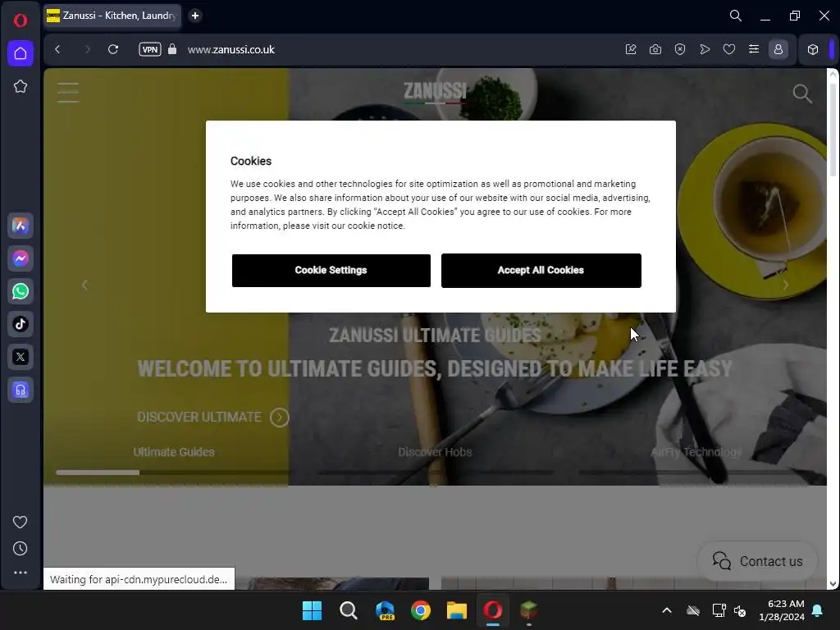
Task: Open the taskbar clock showing 6:23 AM
Action: click(x=782, y=610)
